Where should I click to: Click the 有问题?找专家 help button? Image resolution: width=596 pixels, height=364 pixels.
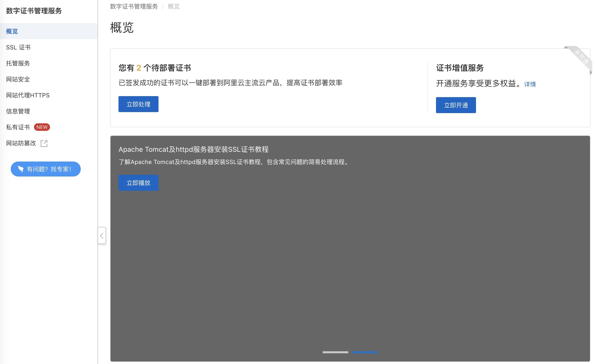point(45,169)
